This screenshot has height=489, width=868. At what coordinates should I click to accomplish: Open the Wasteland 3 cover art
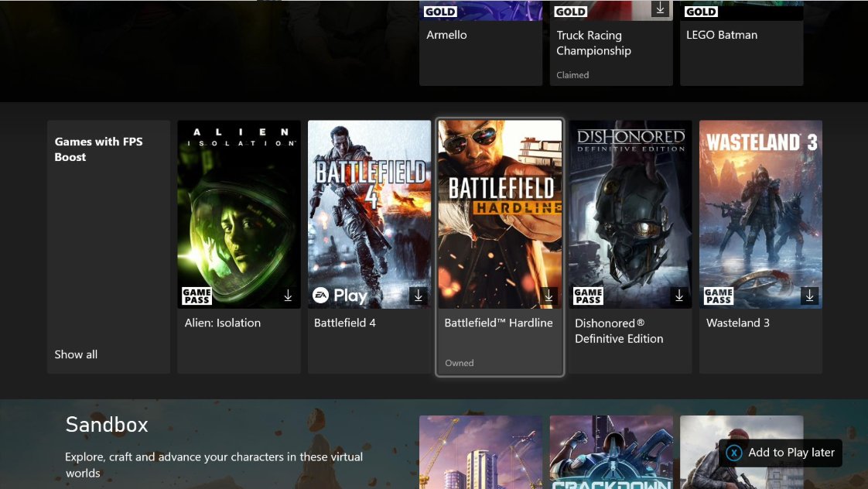click(760, 214)
